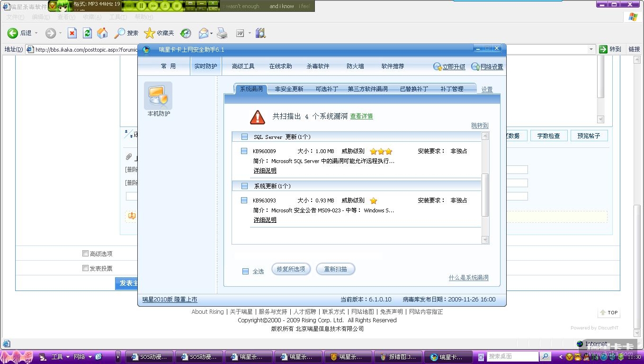The height and width of the screenshot is (364, 644).
Task: Click the TOP button on the forum page
Action: click(609, 312)
